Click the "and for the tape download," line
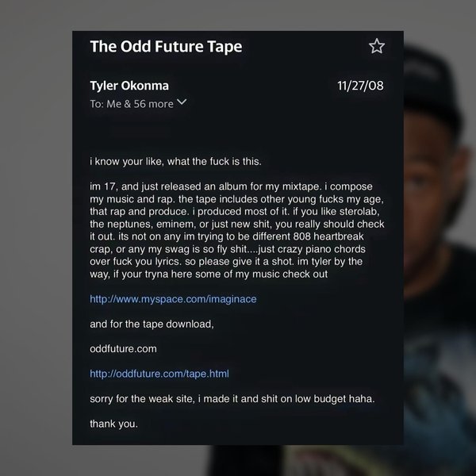476x476 pixels. pos(152,324)
